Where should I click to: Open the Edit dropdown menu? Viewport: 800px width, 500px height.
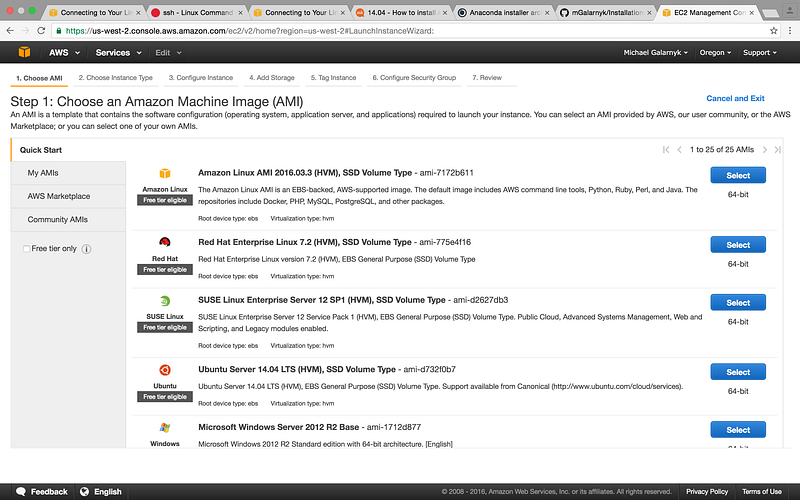coord(168,53)
